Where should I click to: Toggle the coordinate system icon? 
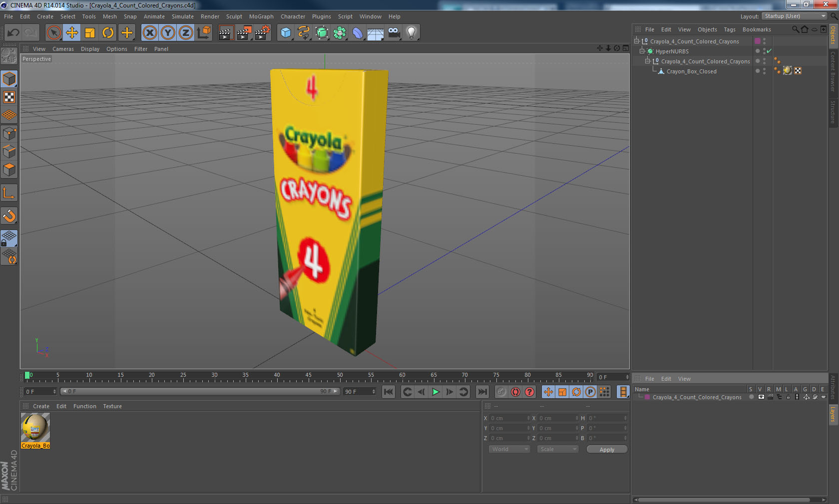[204, 33]
